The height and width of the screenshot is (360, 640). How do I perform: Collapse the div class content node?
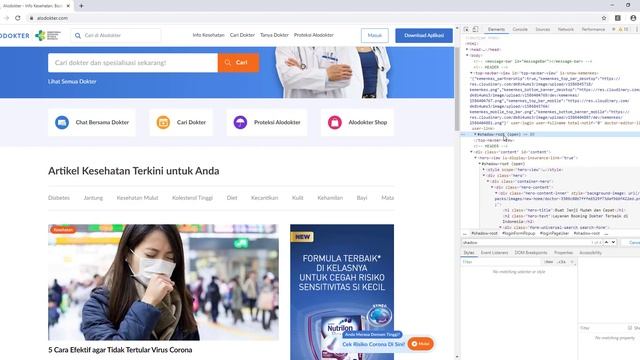[x=471, y=152]
